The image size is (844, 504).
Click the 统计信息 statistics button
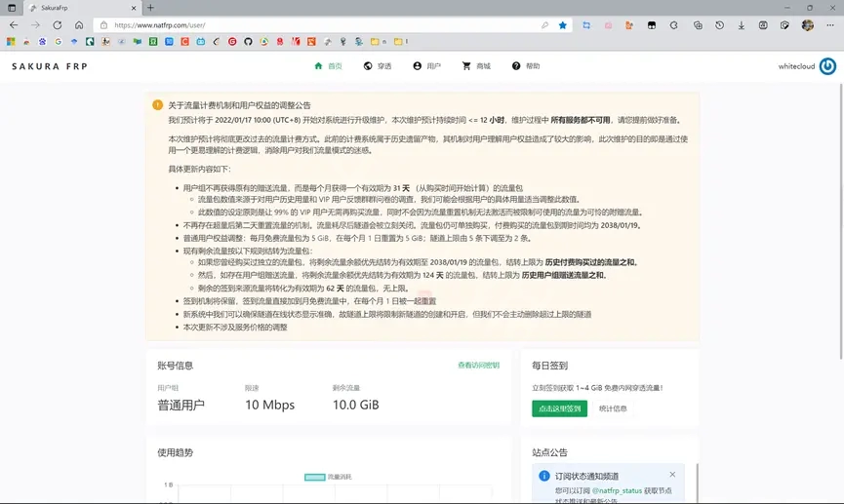(613, 408)
